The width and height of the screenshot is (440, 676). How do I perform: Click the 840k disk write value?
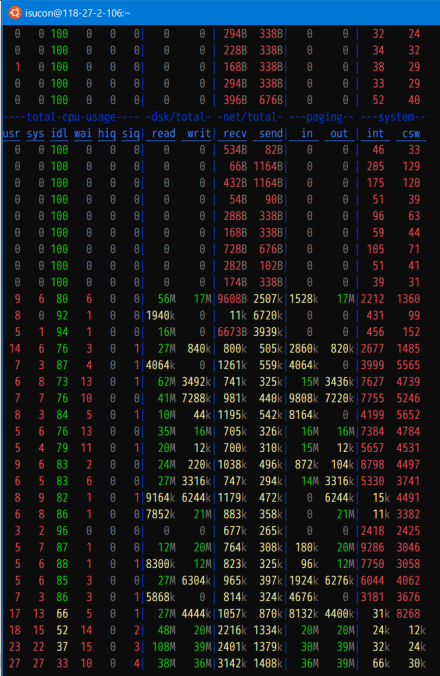pyautogui.click(x=199, y=349)
